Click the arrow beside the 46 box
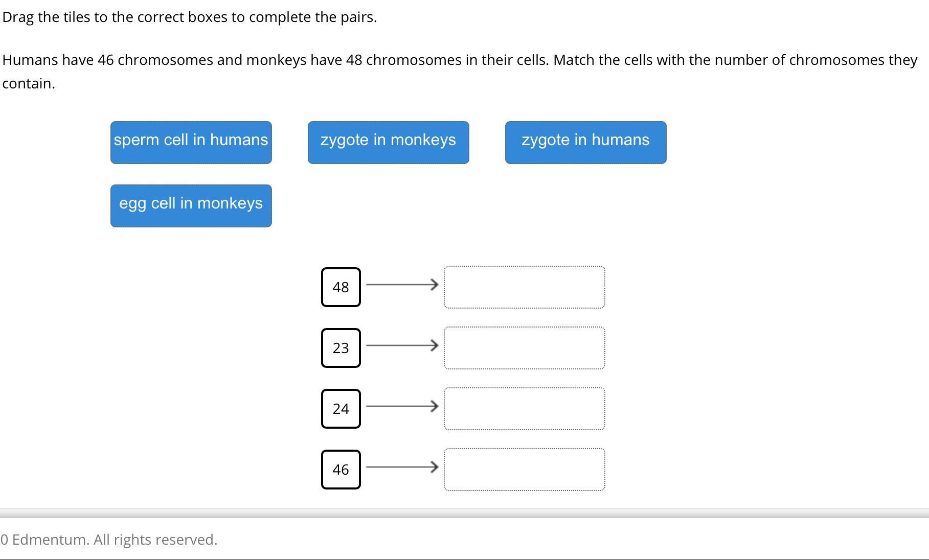Viewport: 929px width, 560px height. point(402,467)
